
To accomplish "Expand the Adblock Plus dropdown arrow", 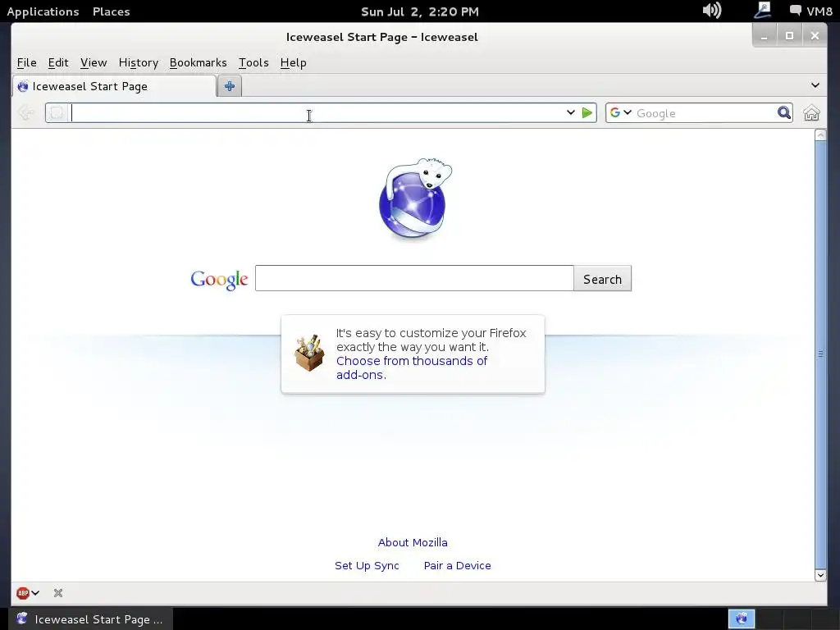I will click(x=35, y=593).
